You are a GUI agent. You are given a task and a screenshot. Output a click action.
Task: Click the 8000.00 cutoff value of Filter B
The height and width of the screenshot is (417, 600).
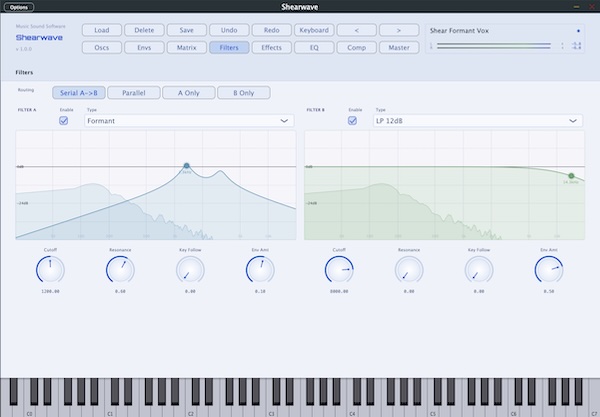[x=339, y=292]
